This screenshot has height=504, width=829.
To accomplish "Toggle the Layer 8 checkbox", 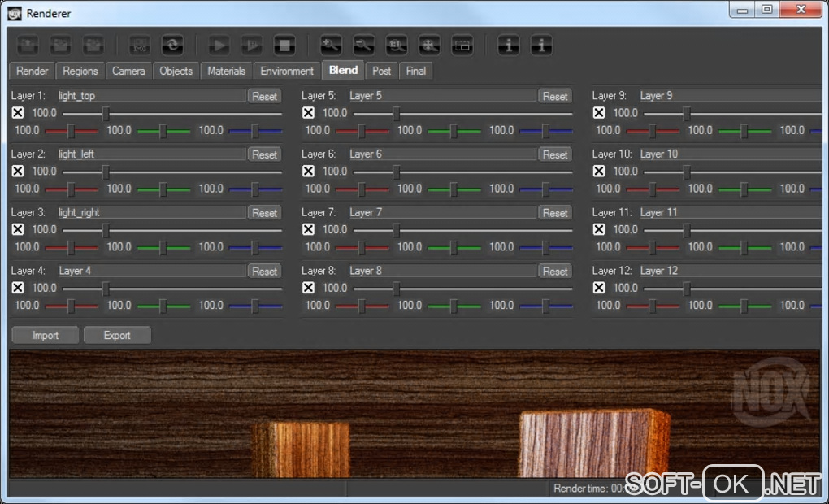I will tap(308, 287).
